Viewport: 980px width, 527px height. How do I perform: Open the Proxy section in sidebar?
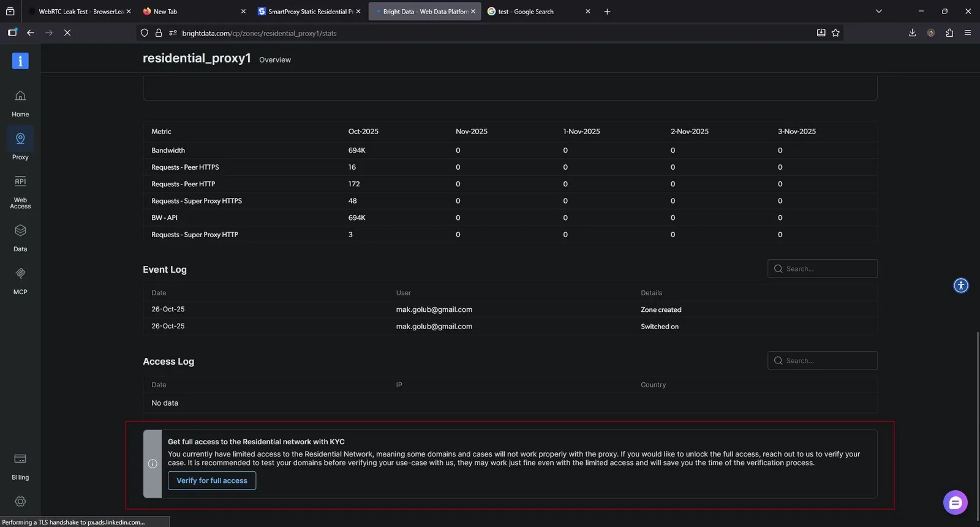click(x=20, y=145)
